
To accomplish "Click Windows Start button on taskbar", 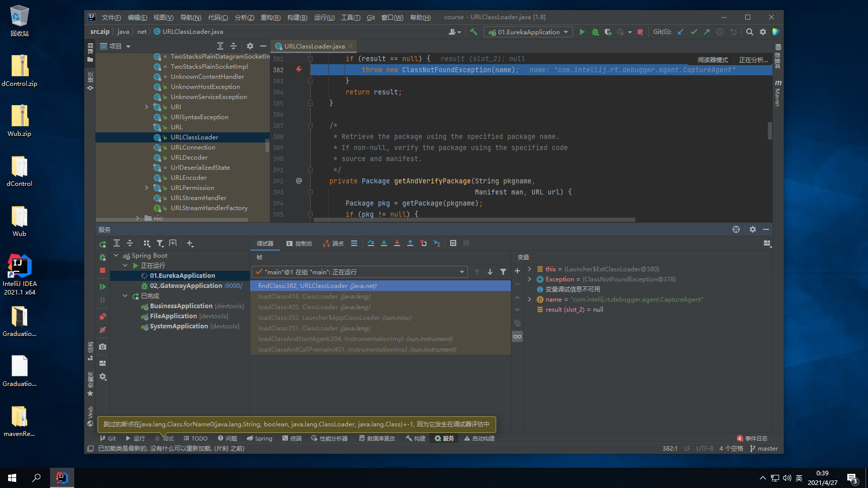I will click(x=12, y=477).
